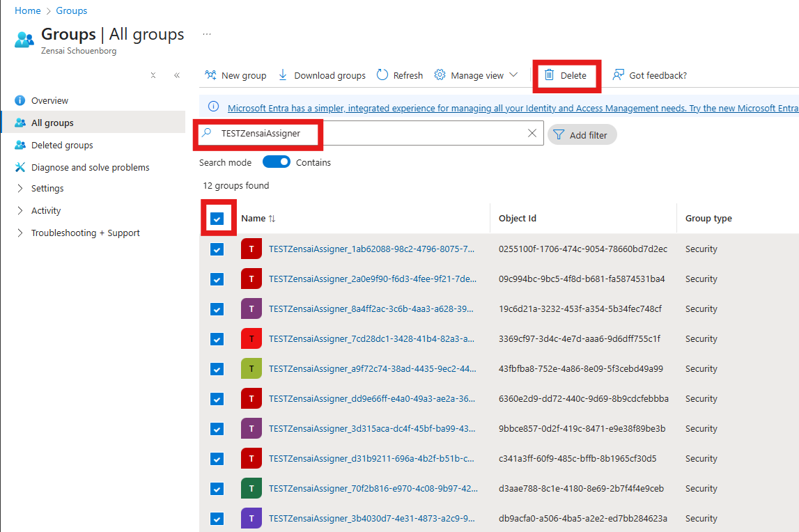The width and height of the screenshot is (799, 532).
Task: Click the Deleted groups sidebar icon
Action: [x=20, y=146]
